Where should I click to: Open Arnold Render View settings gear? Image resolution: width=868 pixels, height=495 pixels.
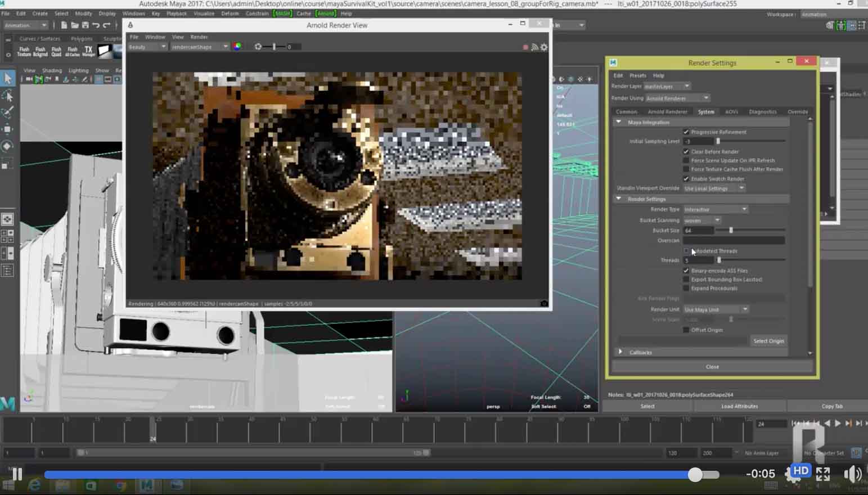pyautogui.click(x=543, y=47)
